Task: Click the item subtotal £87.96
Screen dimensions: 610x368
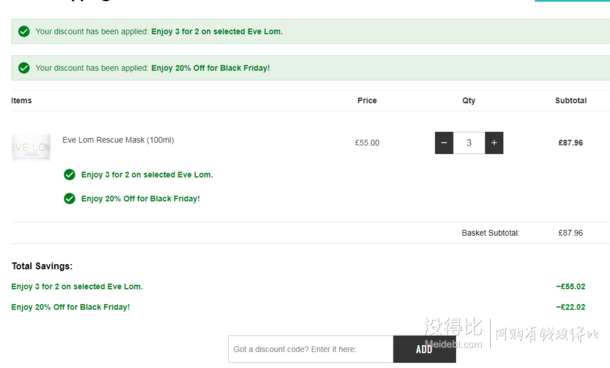Action: [x=571, y=143]
